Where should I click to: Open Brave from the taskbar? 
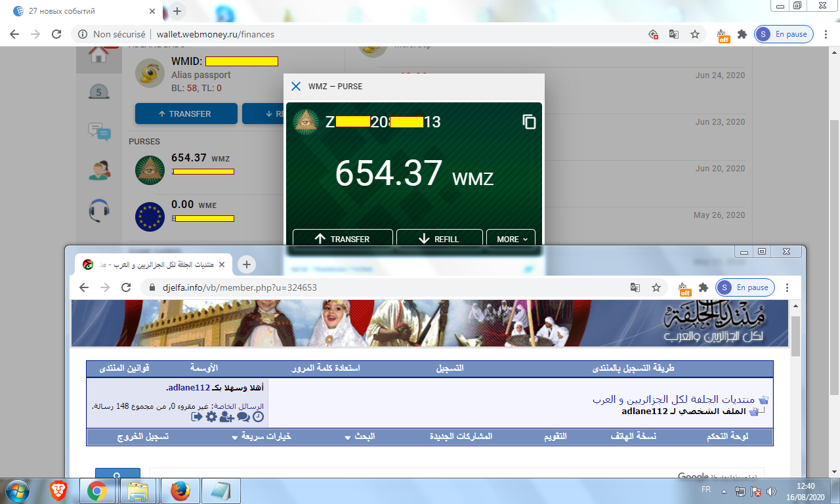58,491
